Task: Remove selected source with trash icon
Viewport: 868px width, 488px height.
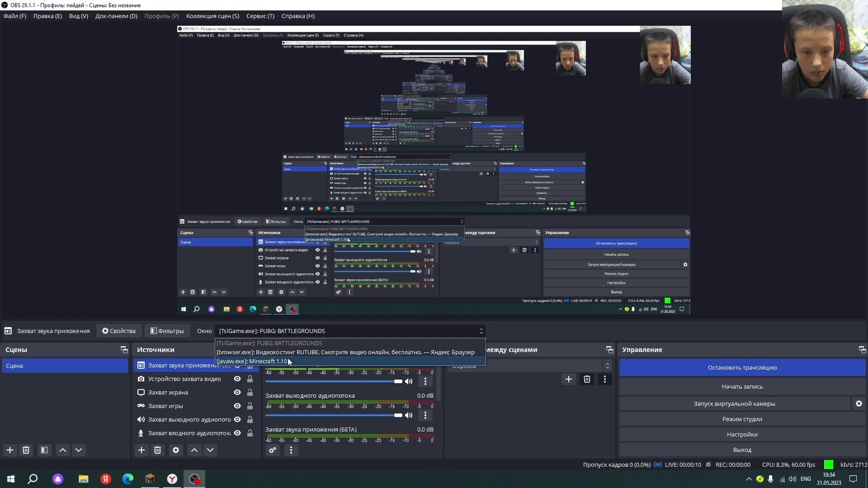Action: (x=157, y=450)
